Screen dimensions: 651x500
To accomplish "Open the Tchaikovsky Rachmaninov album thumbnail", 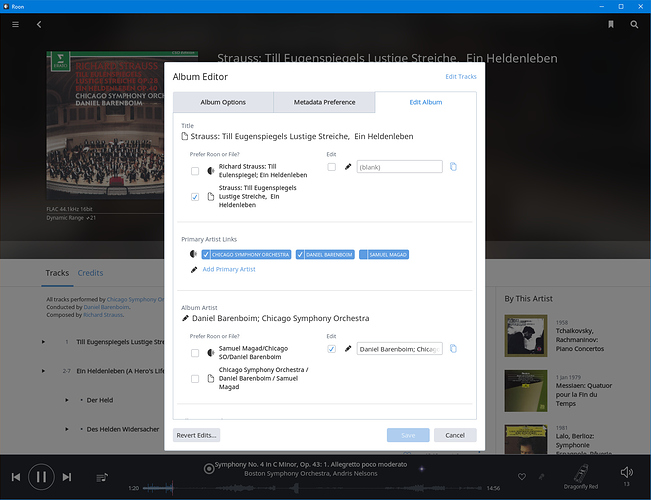I will point(526,336).
